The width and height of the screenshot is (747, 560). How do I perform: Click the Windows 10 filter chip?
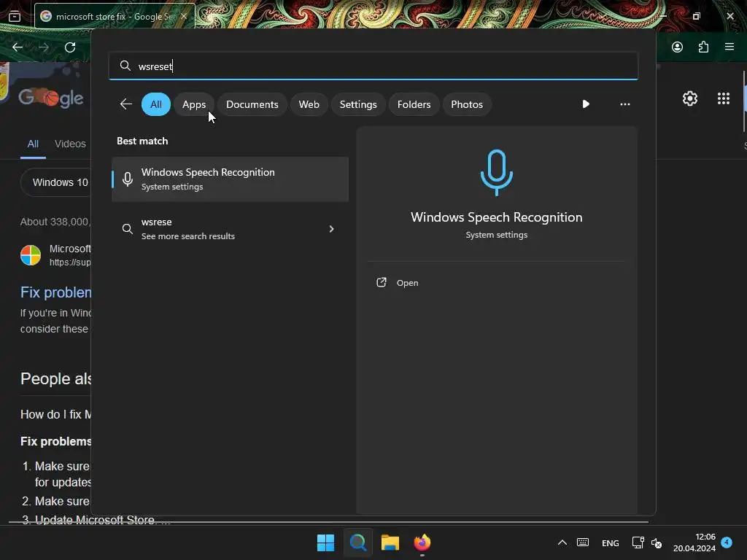pos(57,182)
